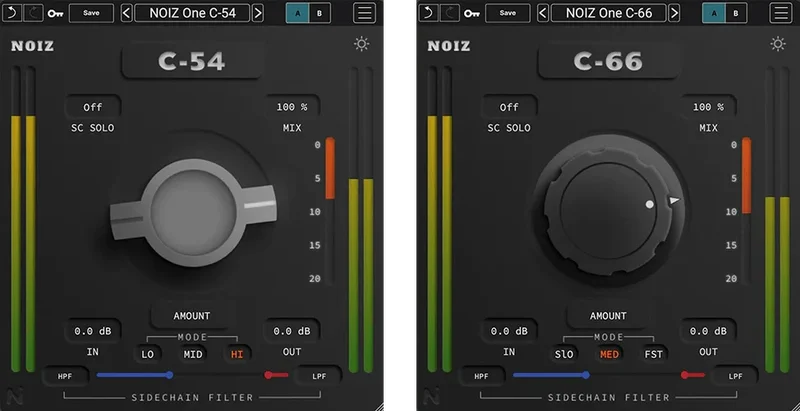
Task: Go to previous preset in C-66
Action: click(543, 13)
